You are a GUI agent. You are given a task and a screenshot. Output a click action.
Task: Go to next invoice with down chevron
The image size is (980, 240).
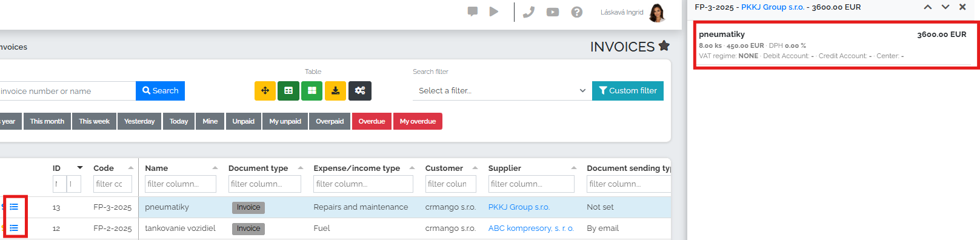[x=945, y=7]
